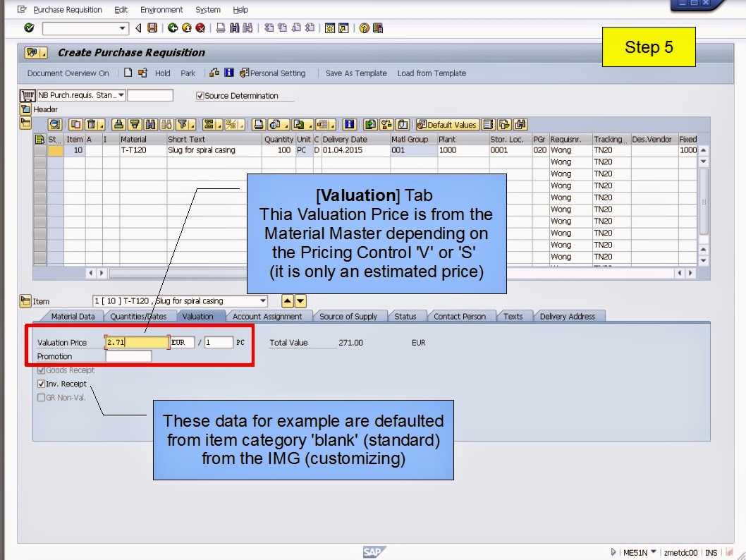Click the red Cancel icon
This screenshot has width=746, height=560.
(200, 28)
